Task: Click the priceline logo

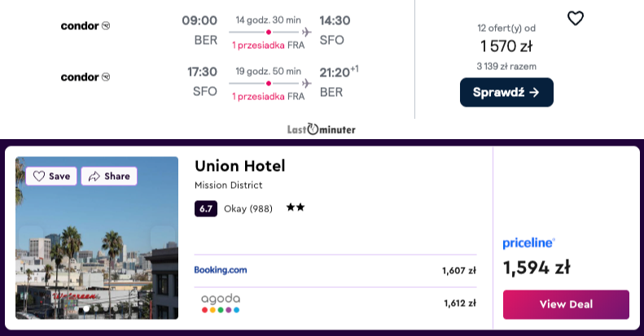Action: (x=529, y=243)
